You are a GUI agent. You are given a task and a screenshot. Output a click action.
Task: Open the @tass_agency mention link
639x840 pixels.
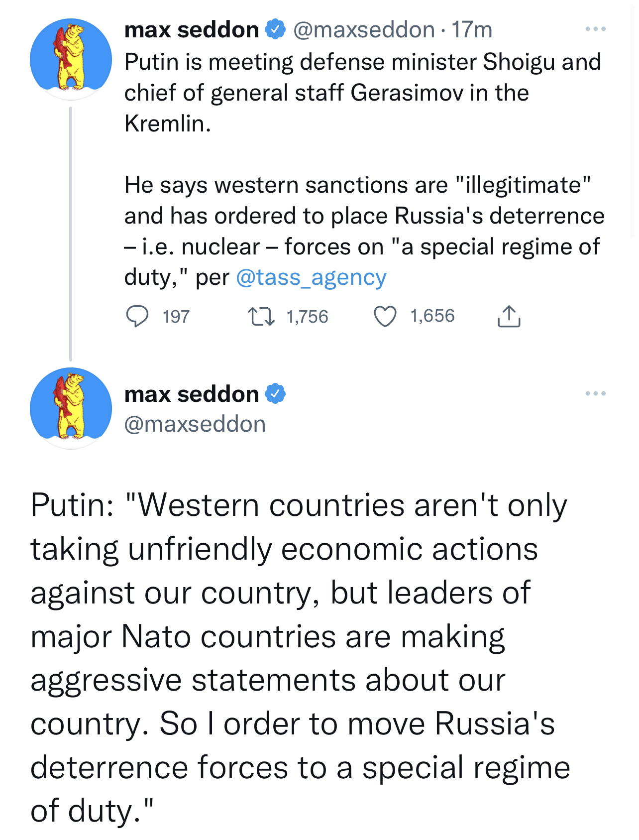(311, 277)
